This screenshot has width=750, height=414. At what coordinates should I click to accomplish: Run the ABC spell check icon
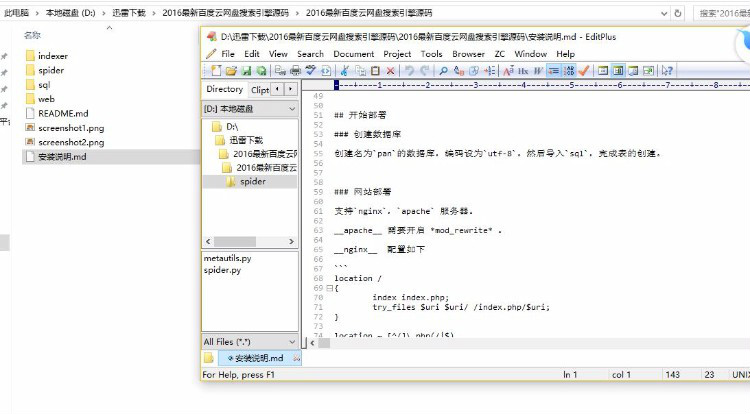coord(310,71)
